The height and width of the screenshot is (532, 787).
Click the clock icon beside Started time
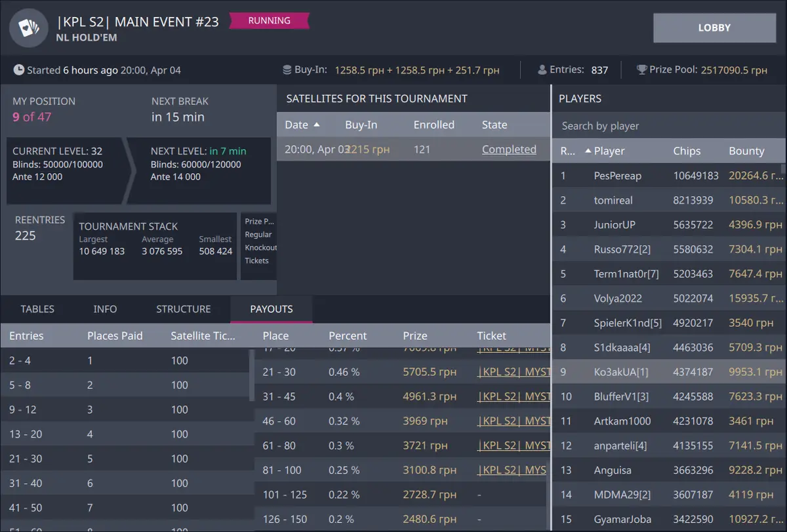19,70
